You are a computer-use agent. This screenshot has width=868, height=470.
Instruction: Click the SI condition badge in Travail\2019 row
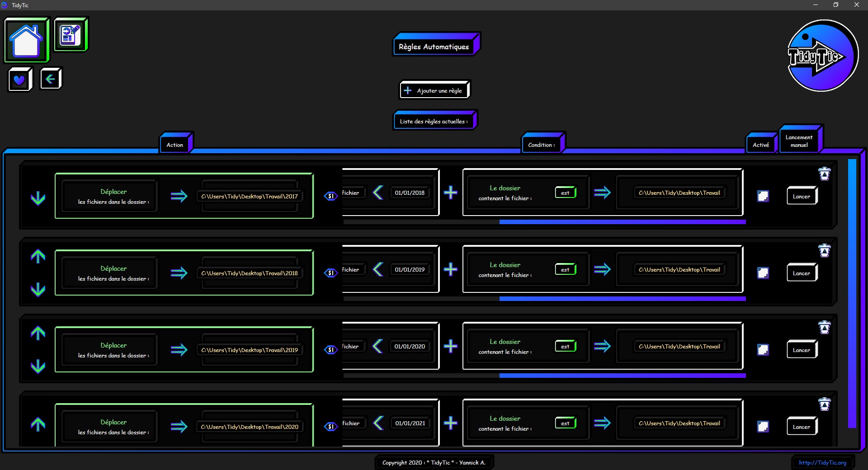331,350
